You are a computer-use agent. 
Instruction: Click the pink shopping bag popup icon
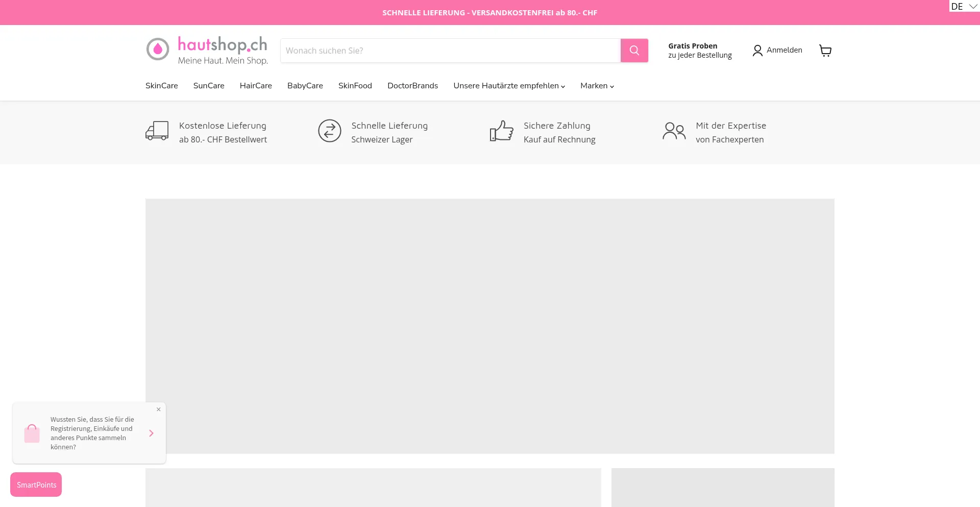(x=32, y=433)
